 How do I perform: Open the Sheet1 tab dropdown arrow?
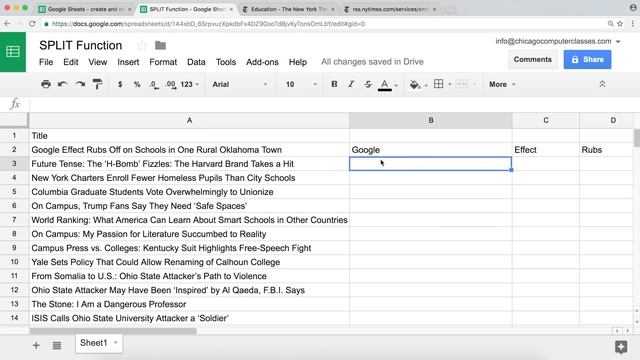[x=116, y=342]
